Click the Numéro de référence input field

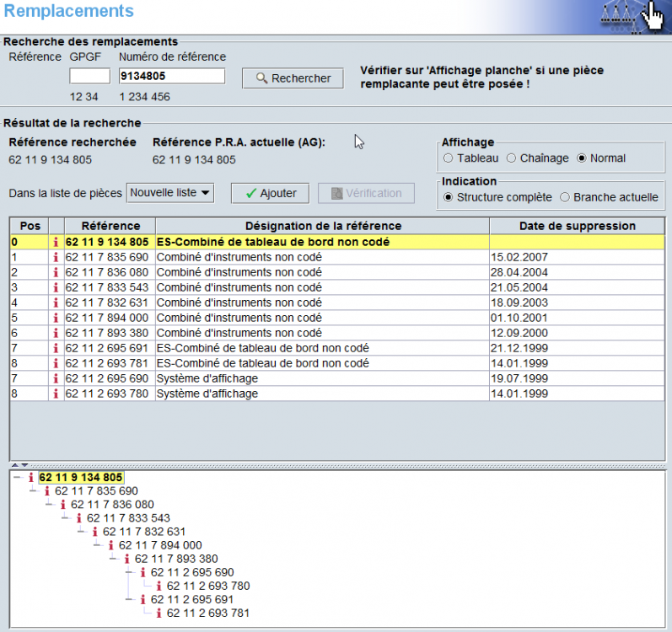pyautogui.click(x=171, y=76)
